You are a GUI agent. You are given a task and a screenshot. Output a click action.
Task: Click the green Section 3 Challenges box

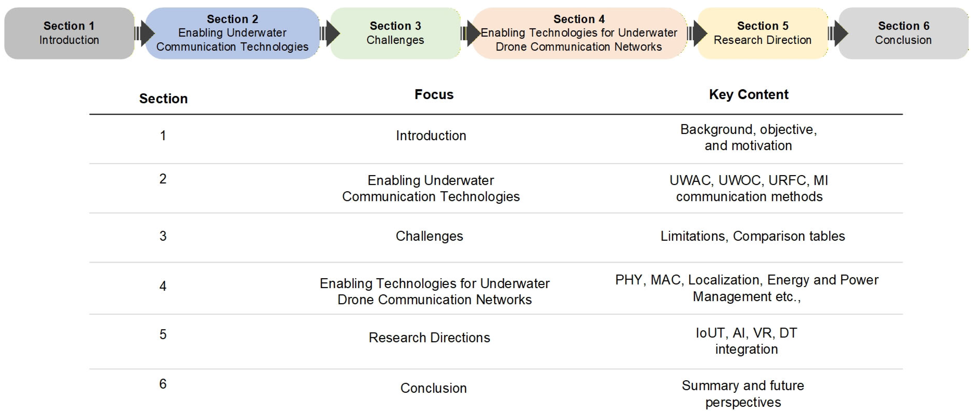pyautogui.click(x=395, y=33)
